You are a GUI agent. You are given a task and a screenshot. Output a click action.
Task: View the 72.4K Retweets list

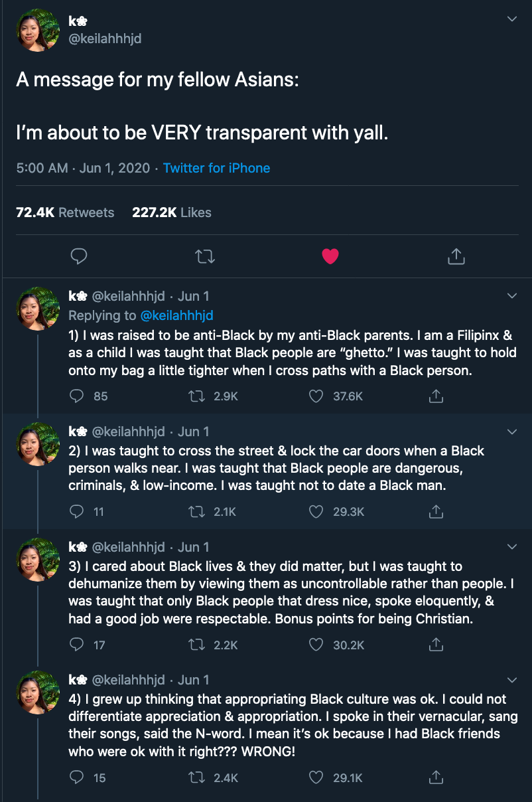tap(65, 212)
